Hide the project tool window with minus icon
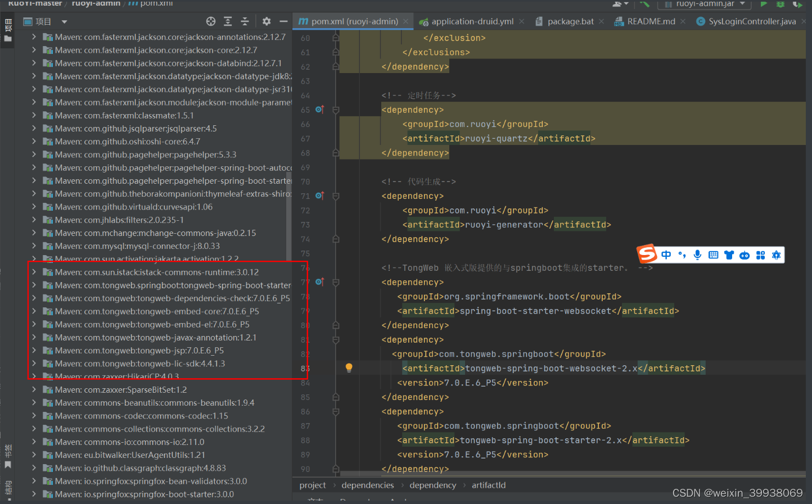Screen dimensions: 812x504 pyautogui.click(x=283, y=21)
